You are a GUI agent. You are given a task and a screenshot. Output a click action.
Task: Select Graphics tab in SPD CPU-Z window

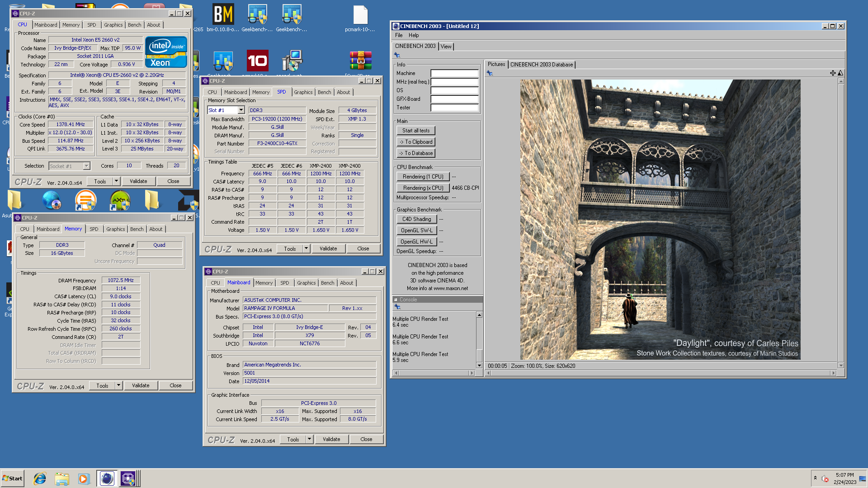point(303,92)
